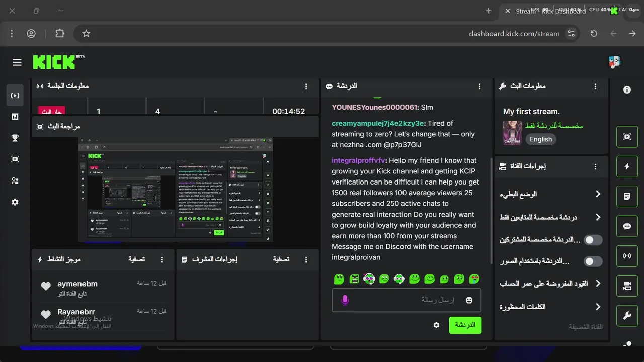Screen dimensions: 644x362
Task: Open the chat settings gear icon
Action: 436,325
